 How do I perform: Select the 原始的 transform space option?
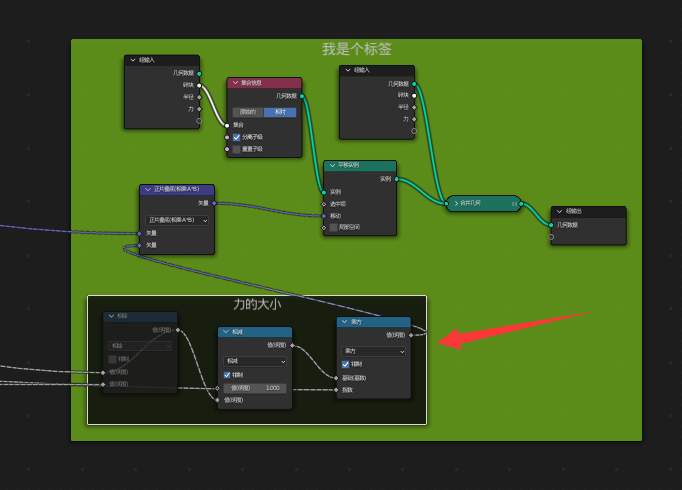pos(247,112)
